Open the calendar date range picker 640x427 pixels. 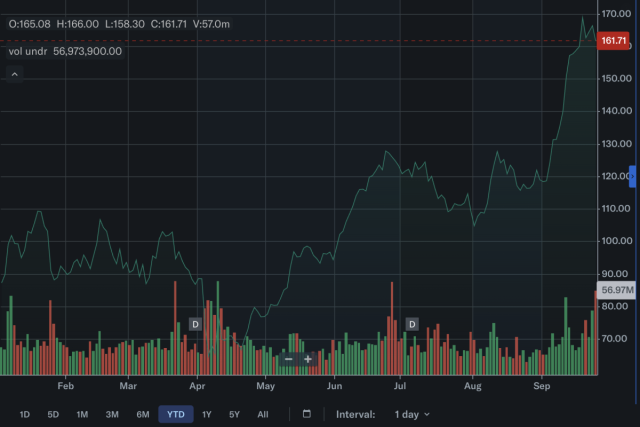pos(306,414)
